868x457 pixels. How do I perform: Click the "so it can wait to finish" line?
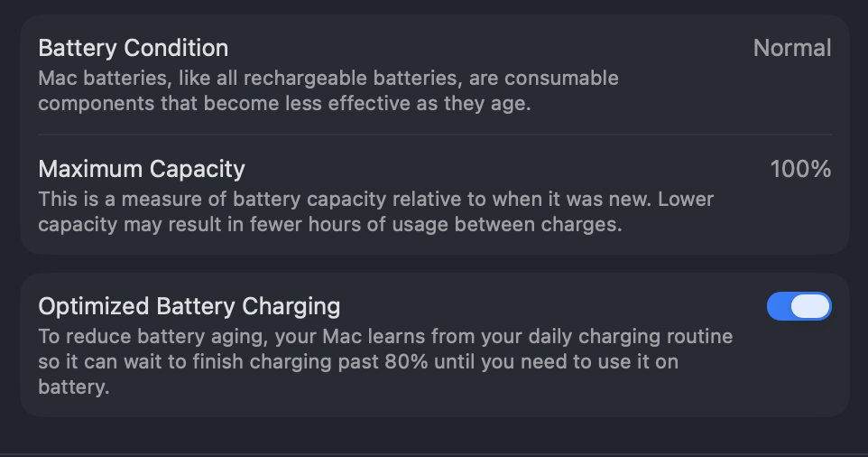pyautogui.click(x=358, y=362)
